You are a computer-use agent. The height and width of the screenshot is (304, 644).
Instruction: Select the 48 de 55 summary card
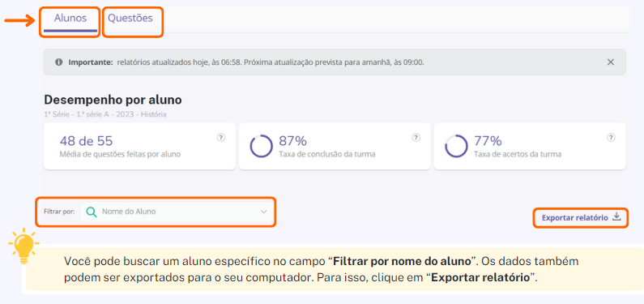[139, 146]
